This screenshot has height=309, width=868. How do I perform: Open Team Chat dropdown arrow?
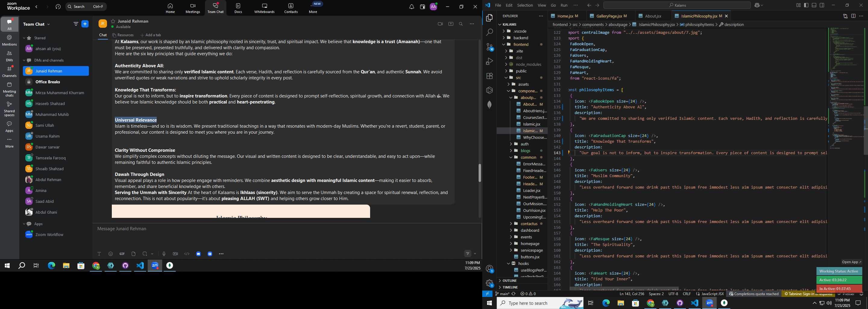(49, 24)
